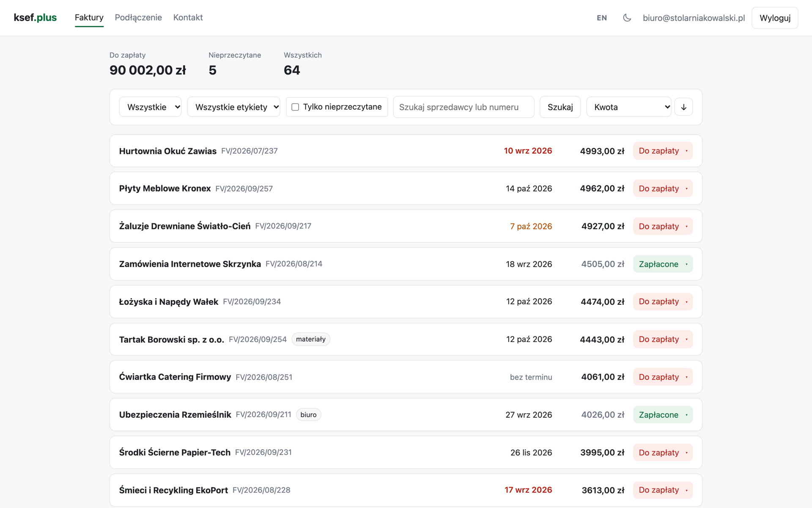Click the materiały label tag
This screenshot has height=508, width=812.
pos(311,340)
